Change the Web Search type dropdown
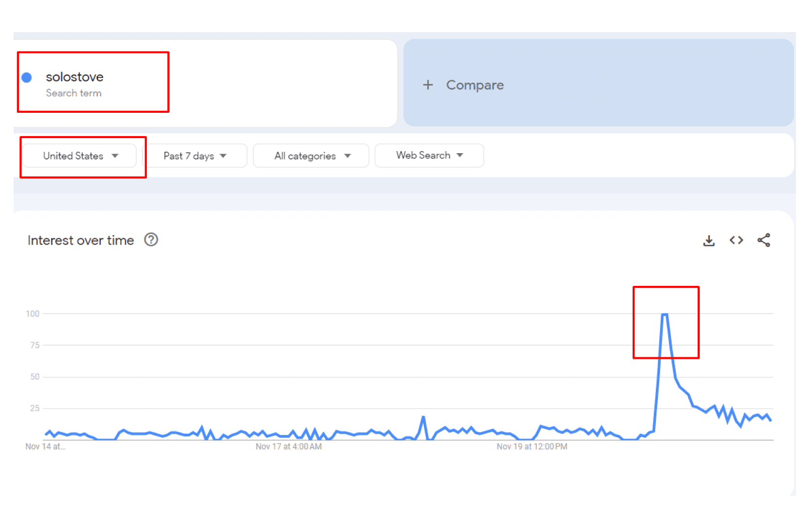Screen dimensions: 812x528 click(429, 156)
